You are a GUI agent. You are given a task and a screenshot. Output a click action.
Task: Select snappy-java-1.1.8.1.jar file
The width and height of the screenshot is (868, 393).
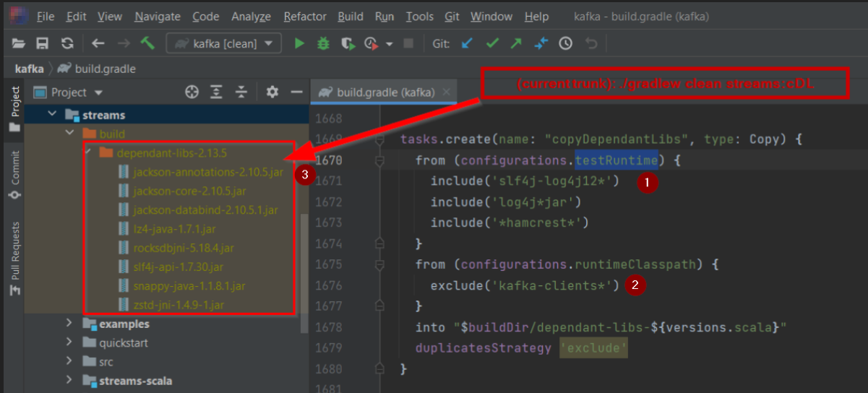coord(181,285)
